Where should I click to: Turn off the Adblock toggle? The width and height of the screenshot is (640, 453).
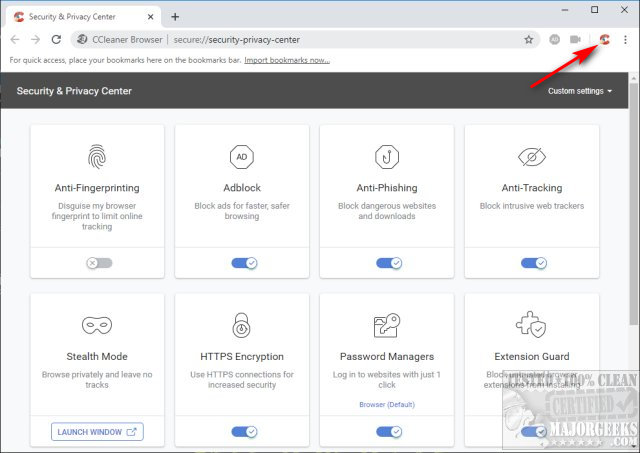tap(244, 263)
